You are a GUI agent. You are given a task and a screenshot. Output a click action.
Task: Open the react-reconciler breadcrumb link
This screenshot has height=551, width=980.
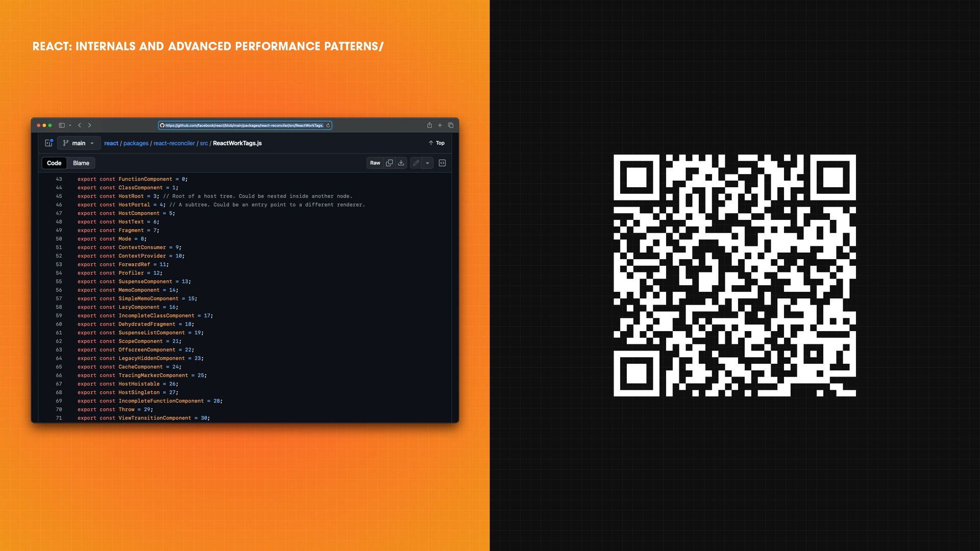pos(174,143)
